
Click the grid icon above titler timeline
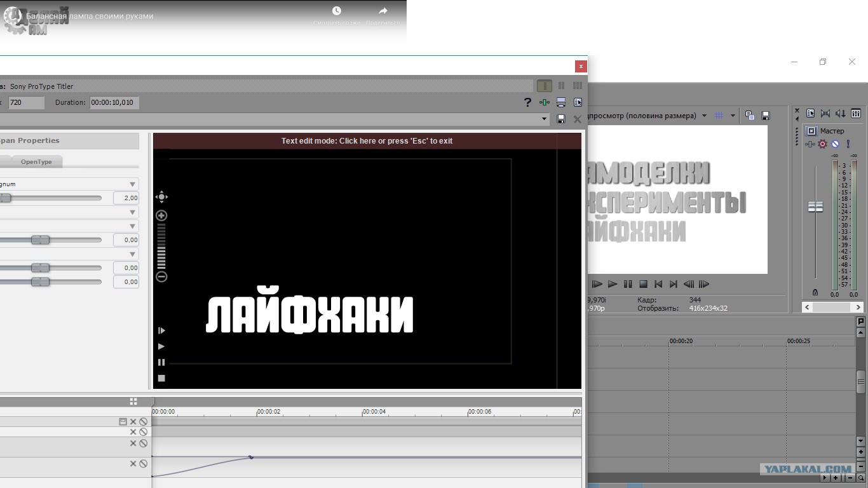[133, 402]
